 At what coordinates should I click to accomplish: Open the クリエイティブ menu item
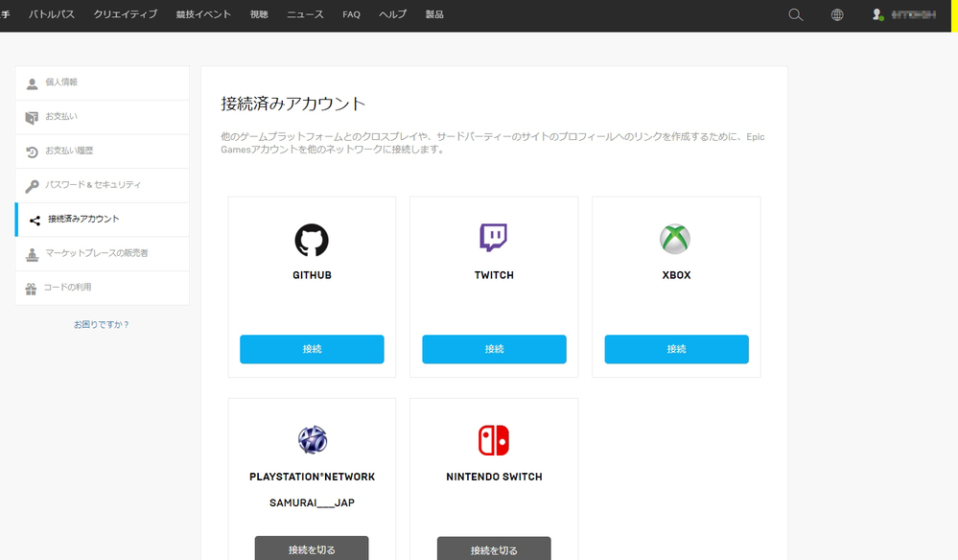click(x=126, y=14)
